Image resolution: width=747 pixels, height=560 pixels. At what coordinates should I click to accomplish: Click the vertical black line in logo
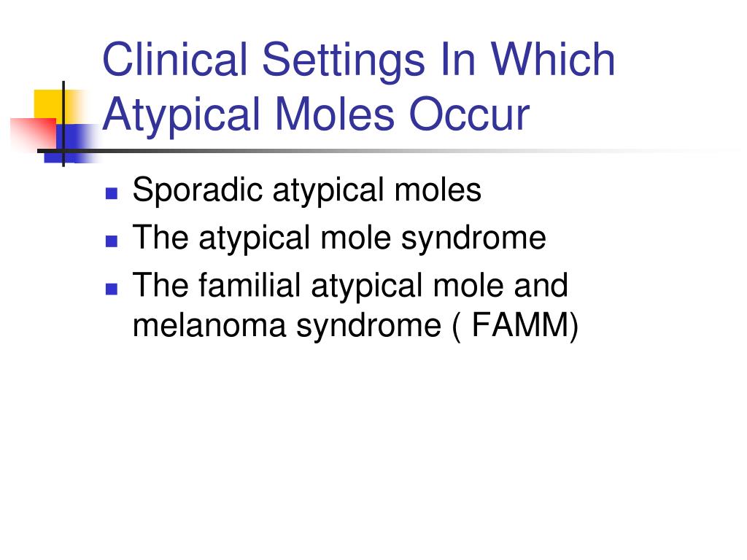tap(63, 124)
